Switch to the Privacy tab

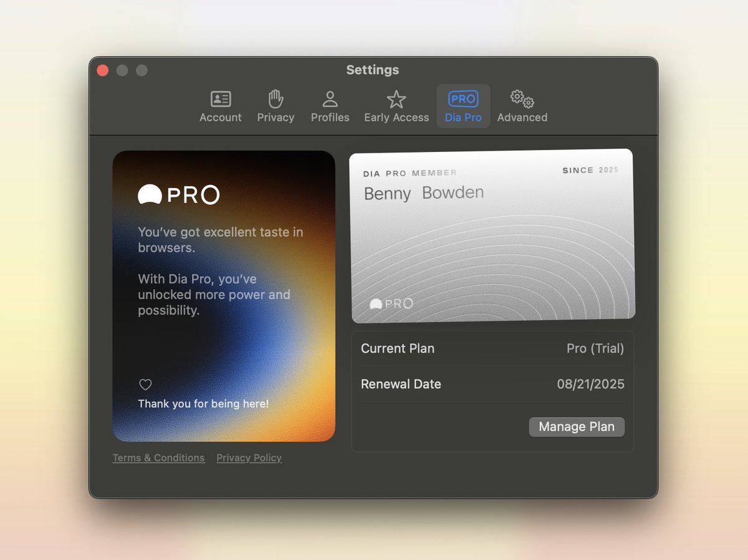coord(276,107)
